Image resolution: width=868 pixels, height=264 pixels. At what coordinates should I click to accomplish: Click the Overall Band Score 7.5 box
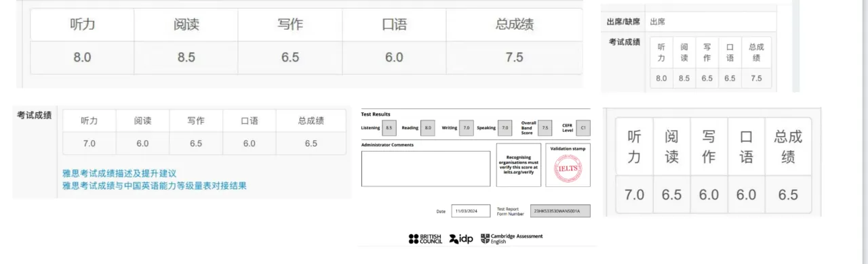[x=546, y=127]
